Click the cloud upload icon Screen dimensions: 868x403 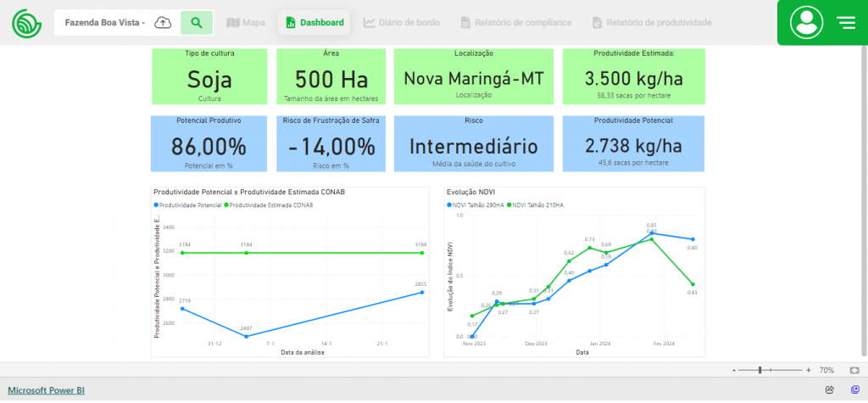[x=163, y=23]
